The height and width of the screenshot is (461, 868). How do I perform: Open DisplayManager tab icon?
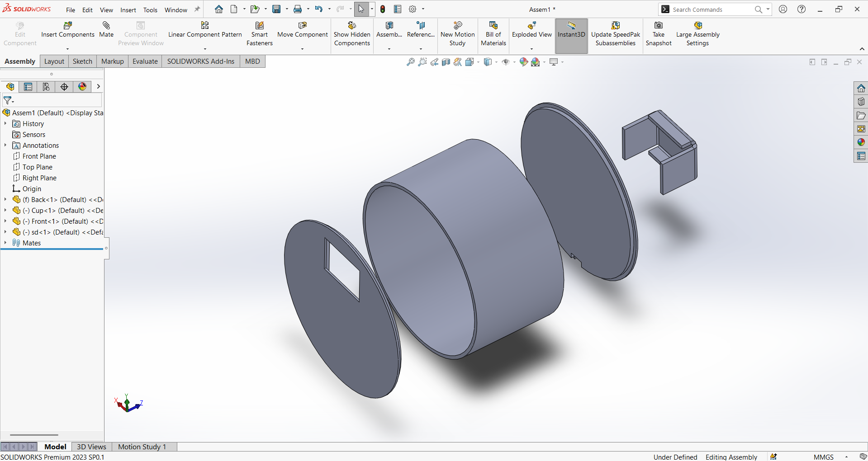coord(82,87)
